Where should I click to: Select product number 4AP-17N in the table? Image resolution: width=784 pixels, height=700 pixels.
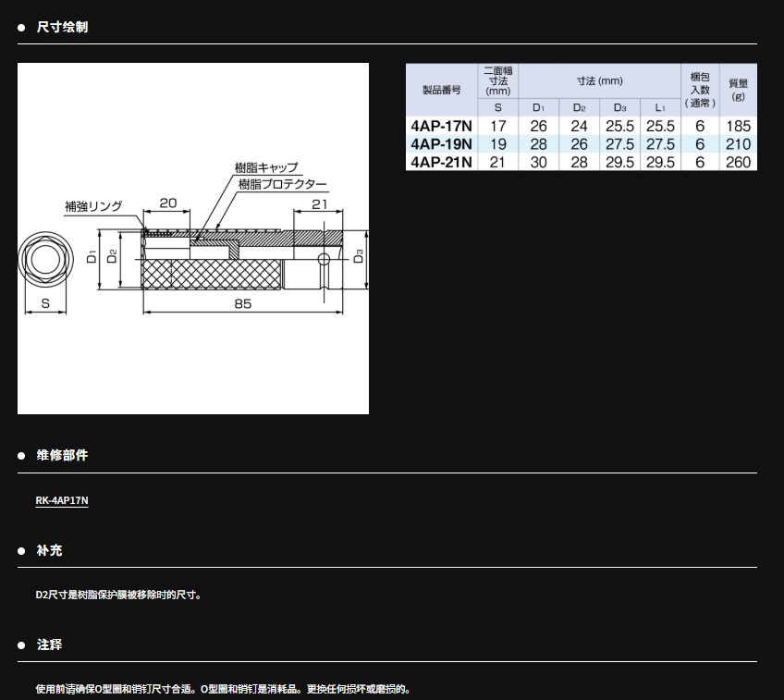click(441, 126)
